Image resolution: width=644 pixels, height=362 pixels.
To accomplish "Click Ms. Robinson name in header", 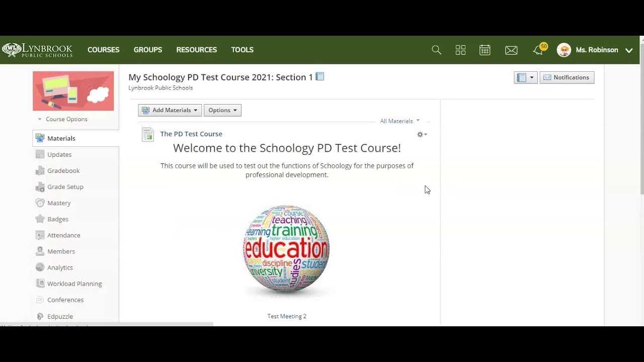I will click(597, 50).
